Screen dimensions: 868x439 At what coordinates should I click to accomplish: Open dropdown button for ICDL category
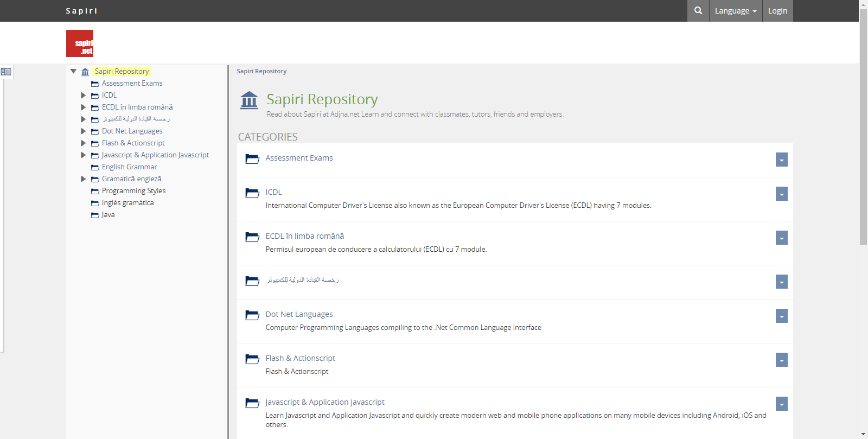[x=782, y=194]
